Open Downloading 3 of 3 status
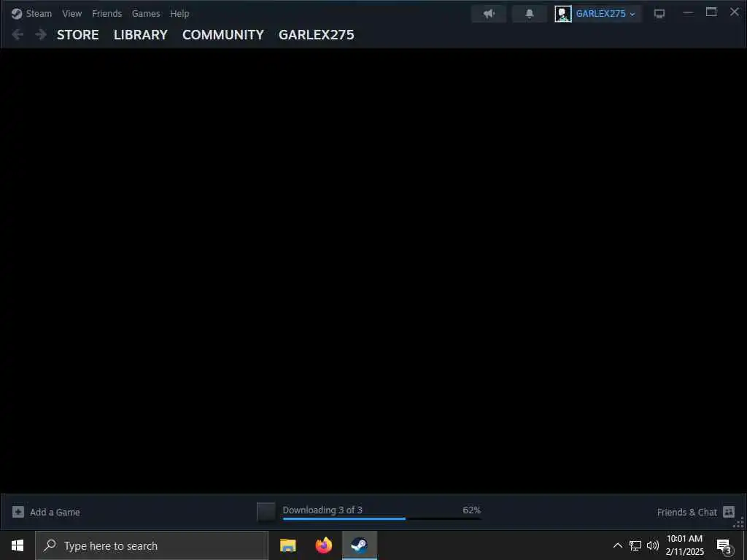Screen dimensions: 747x560 coord(322,510)
